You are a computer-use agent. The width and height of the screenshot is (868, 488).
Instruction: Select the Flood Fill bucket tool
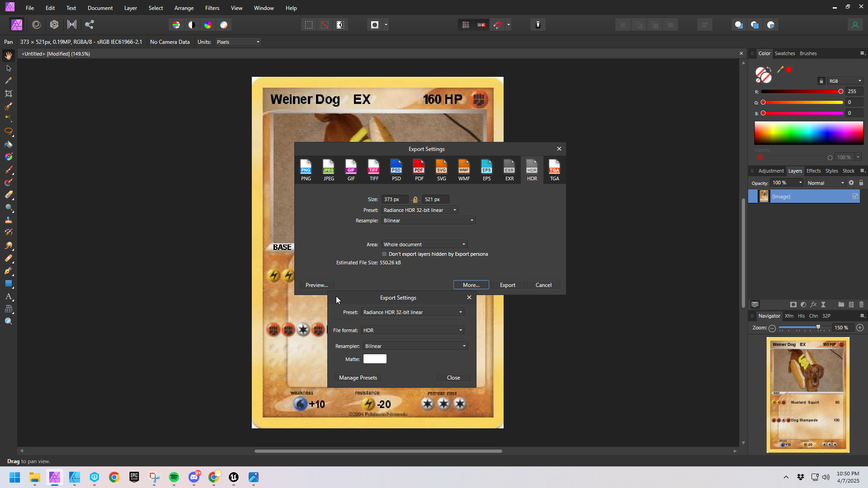tap(9, 145)
